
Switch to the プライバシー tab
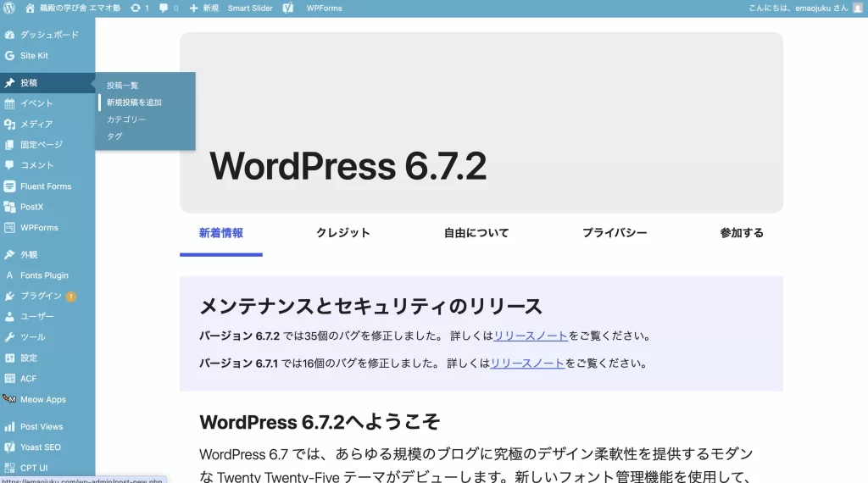coord(615,233)
